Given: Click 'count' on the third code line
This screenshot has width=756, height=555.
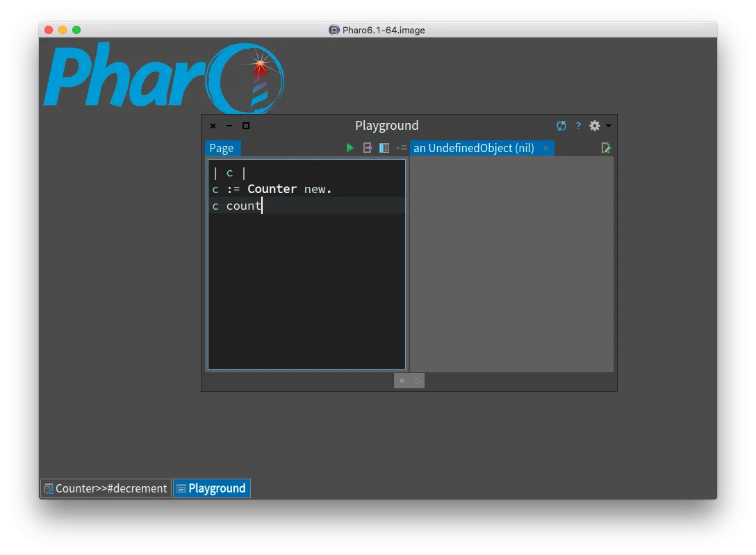Looking at the screenshot, I should click(243, 206).
